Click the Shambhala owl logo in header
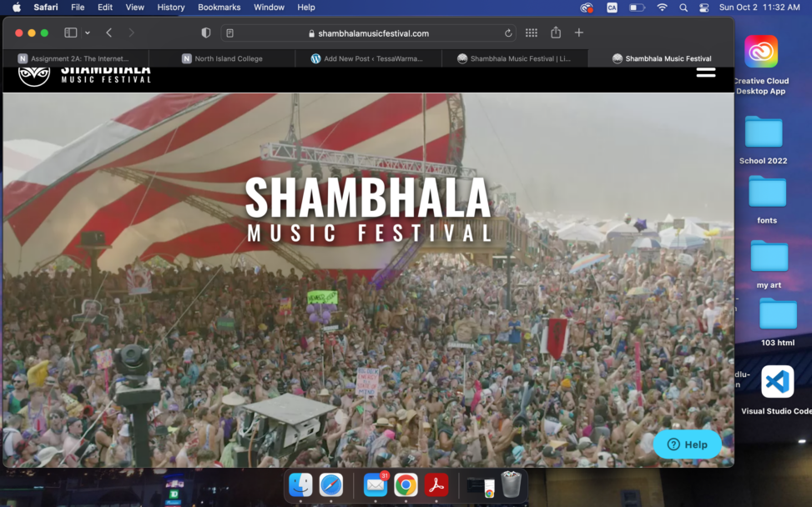The width and height of the screenshot is (812, 507). (34, 76)
